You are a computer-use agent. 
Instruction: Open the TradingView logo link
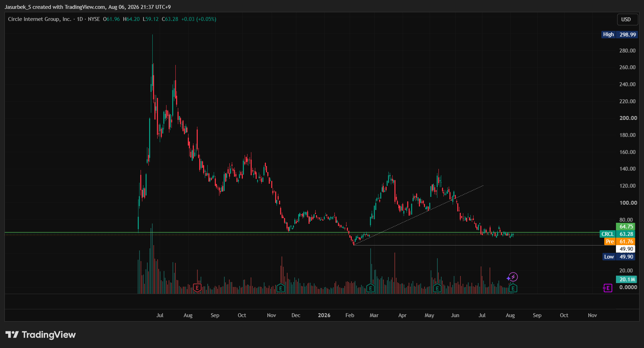[40, 335]
